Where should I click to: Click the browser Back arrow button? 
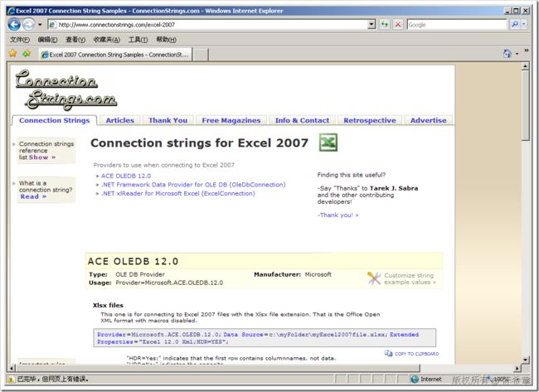coord(14,25)
